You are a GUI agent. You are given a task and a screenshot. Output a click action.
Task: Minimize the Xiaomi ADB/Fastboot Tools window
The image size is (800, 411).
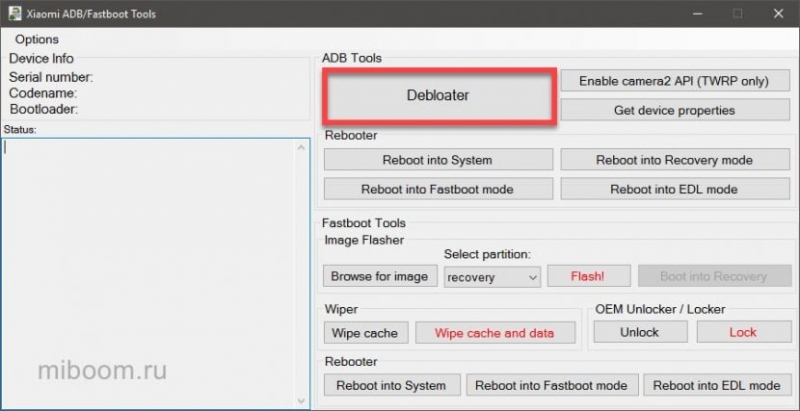point(697,14)
